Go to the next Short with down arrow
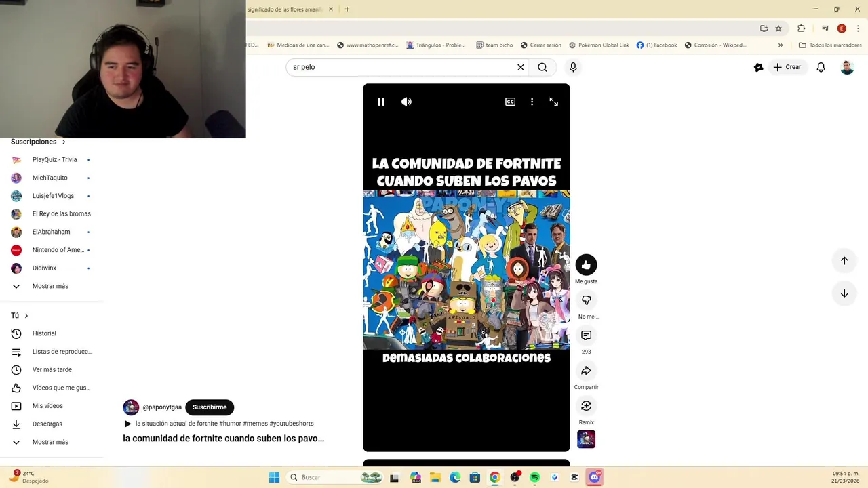Viewport: 868px width, 488px height. (844, 293)
